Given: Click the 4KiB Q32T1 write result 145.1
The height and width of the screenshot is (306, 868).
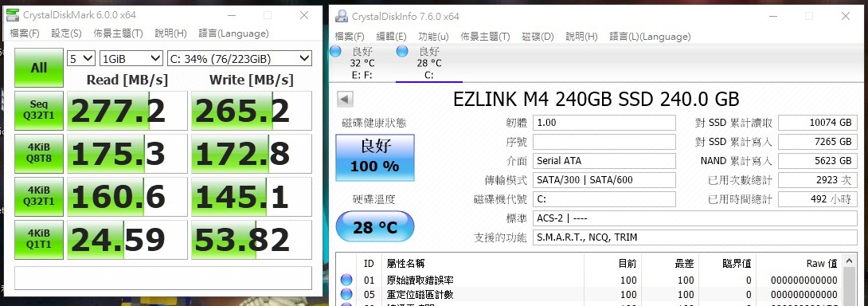Looking at the screenshot, I should 252,197.
